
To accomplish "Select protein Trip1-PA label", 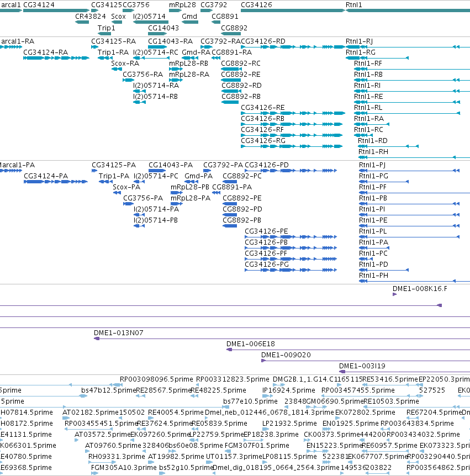I will tap(114, 176).
